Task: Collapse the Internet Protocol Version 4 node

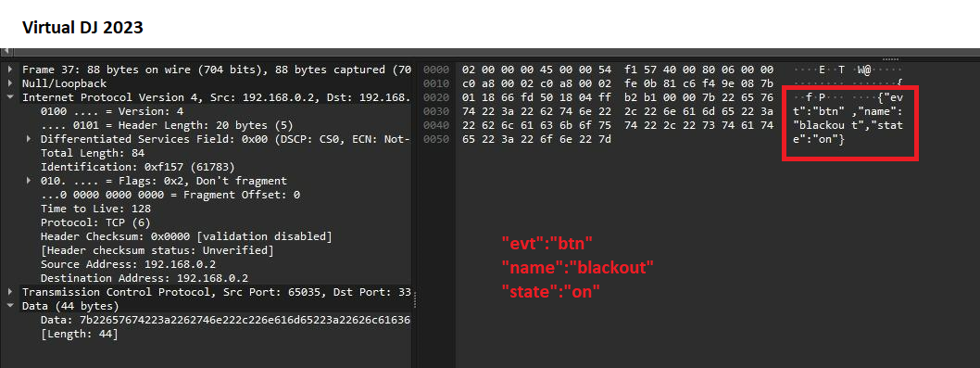Action: click(10, 97)
